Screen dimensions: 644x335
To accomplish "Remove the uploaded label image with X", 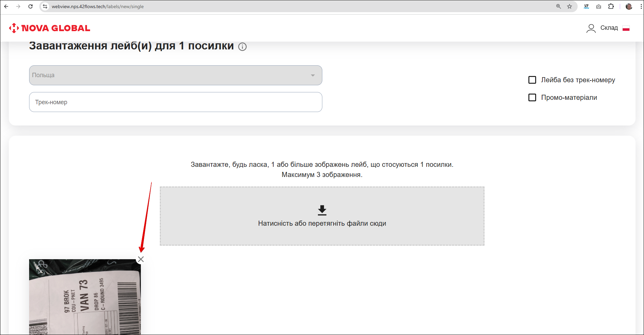I will pos(141,259).
